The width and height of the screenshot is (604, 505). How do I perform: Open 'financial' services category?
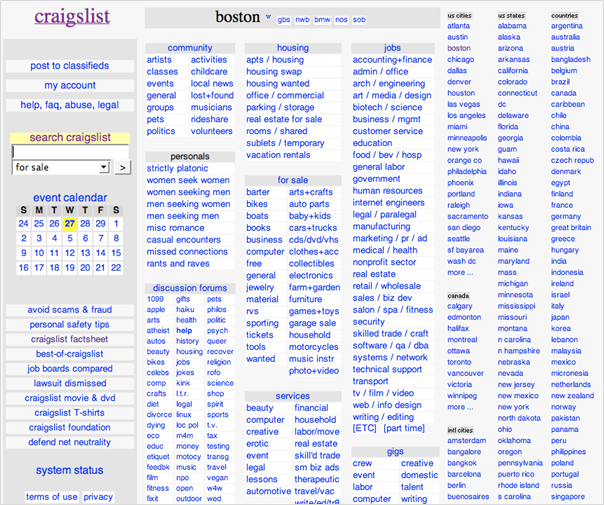[311, 408]
